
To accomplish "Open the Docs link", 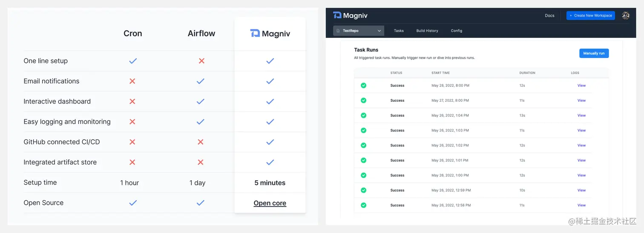I will (550, 16).
